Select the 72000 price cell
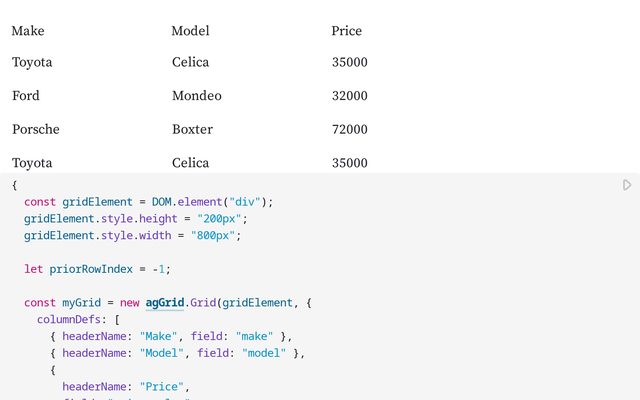Screen dimensions: 640x400 [x=350, y=129]
